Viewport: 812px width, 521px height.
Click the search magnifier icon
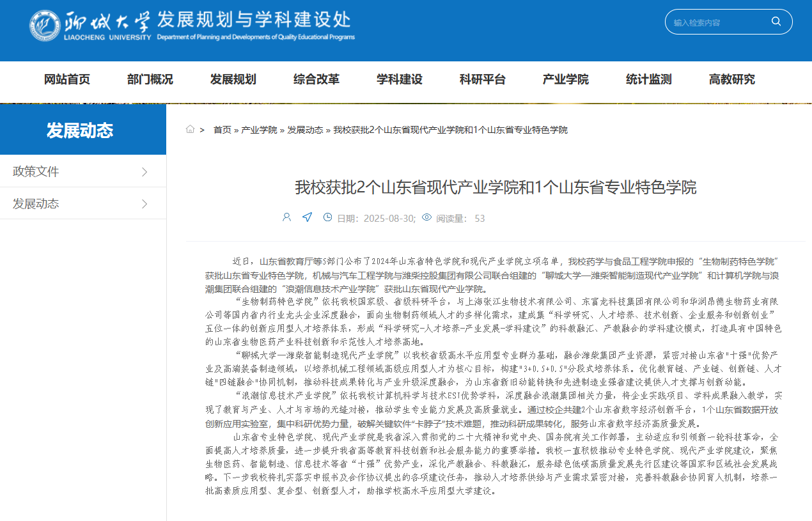coord(776,22)
